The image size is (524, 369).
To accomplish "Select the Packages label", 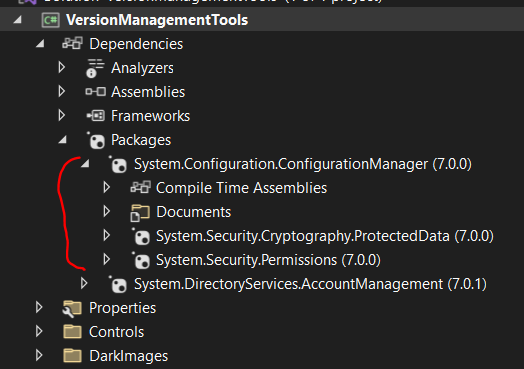I will tap(141, 140).
